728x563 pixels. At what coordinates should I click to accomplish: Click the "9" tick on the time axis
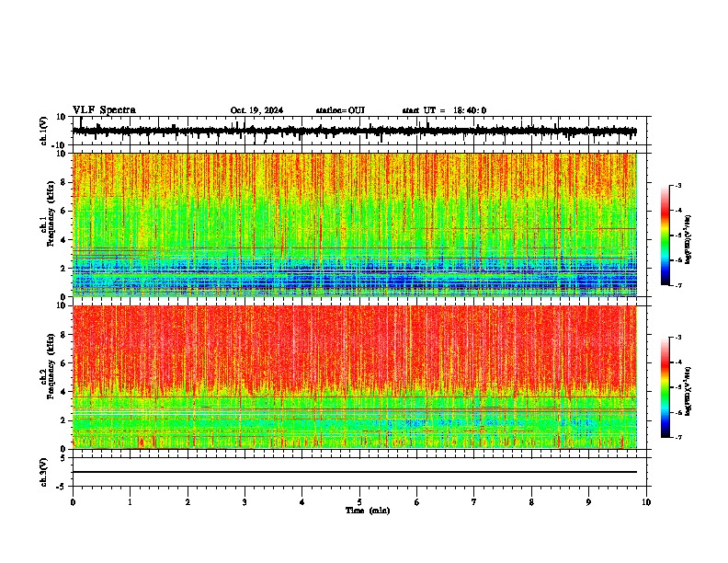point(588,502)
